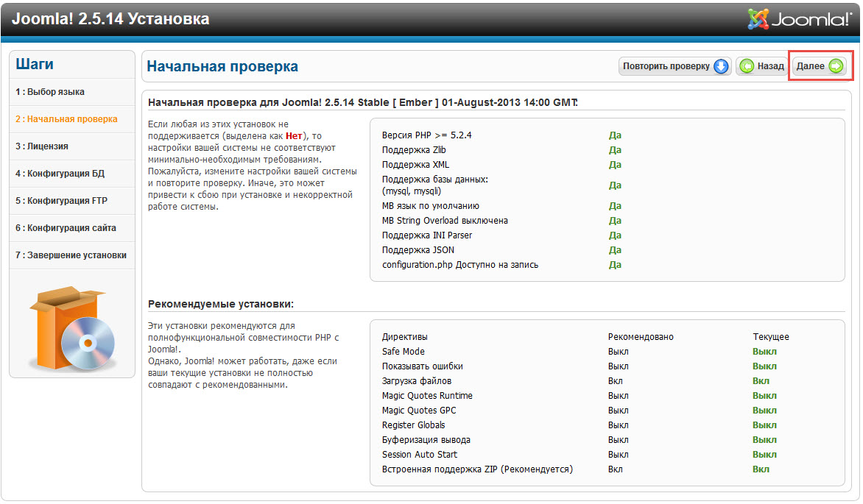This screenshot has height=504, width=863.
Task: Click the Начальная проверка page heading
Action: [222, 66]
